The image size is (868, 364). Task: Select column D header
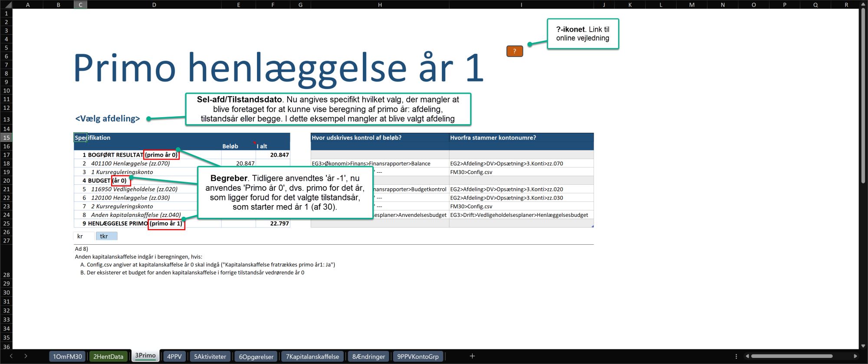click(x=154, y=5)
